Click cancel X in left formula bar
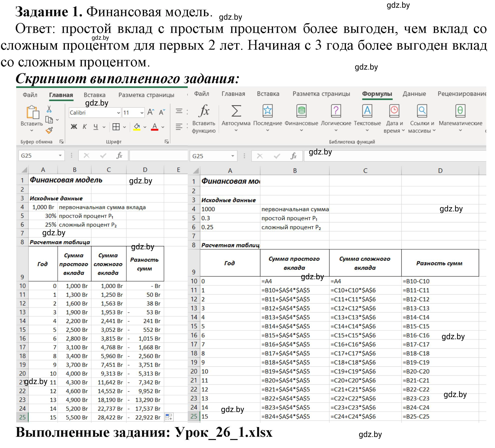This screenshot has width=495, height=448. click(x=86, y=155)
